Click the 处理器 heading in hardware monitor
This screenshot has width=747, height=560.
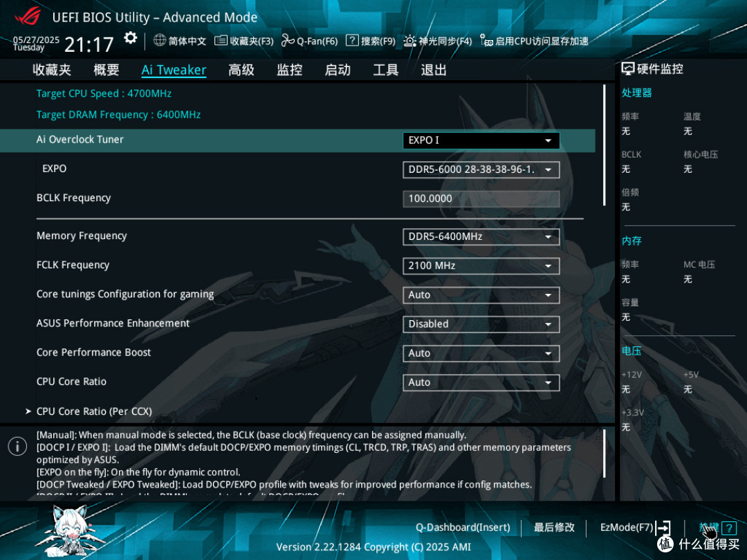(636, 93)
